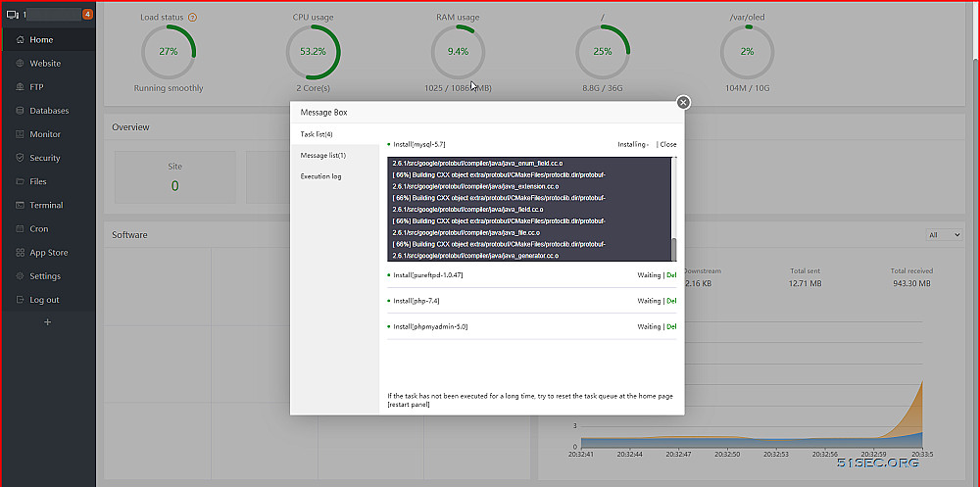Click the Running smoothly status text
The height and width of the screenshot is (487, 980).
[169, 88]
